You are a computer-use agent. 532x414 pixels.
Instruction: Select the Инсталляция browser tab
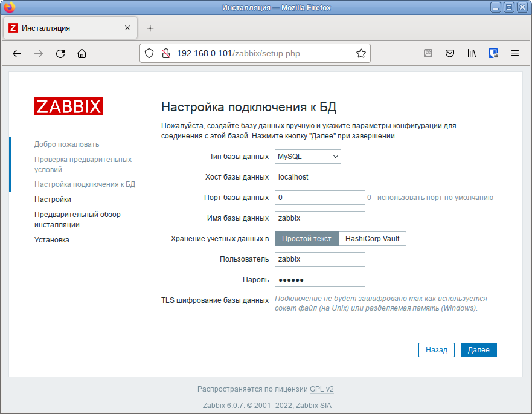pyautogui.click(x=70, y=28)
